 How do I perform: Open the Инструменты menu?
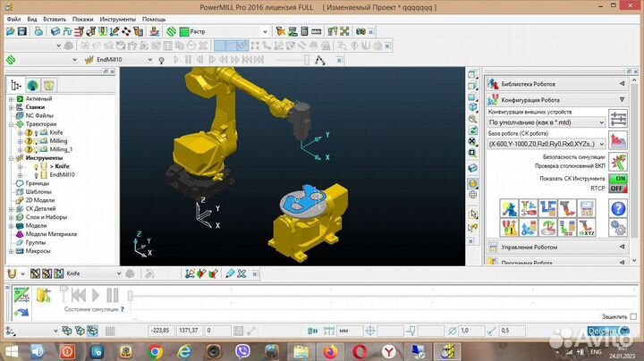click(117, 20)
